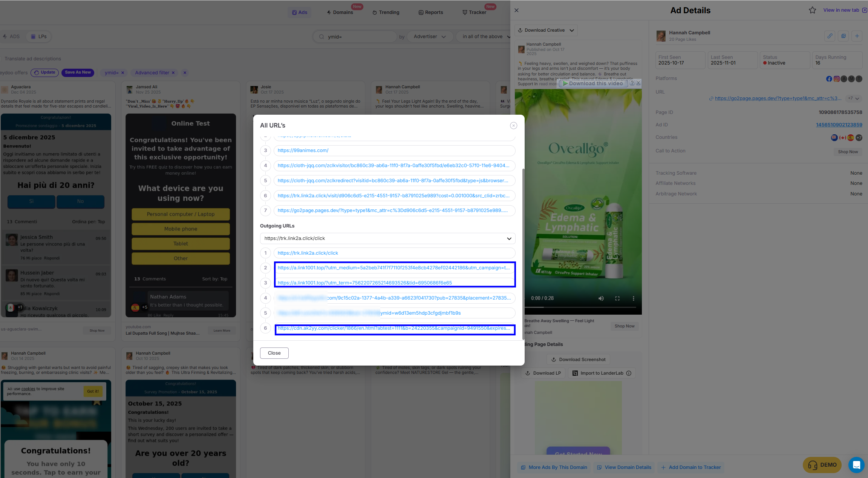Click the plus icon beside advertiser name
This screenshot has width=868, height=478.
(857, 36)
